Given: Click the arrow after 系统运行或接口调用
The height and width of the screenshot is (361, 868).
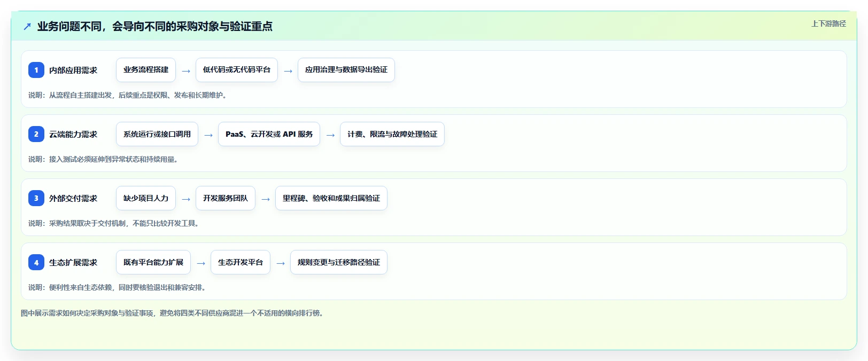Looking at the screenshot, I should click(x=208, y=135).
